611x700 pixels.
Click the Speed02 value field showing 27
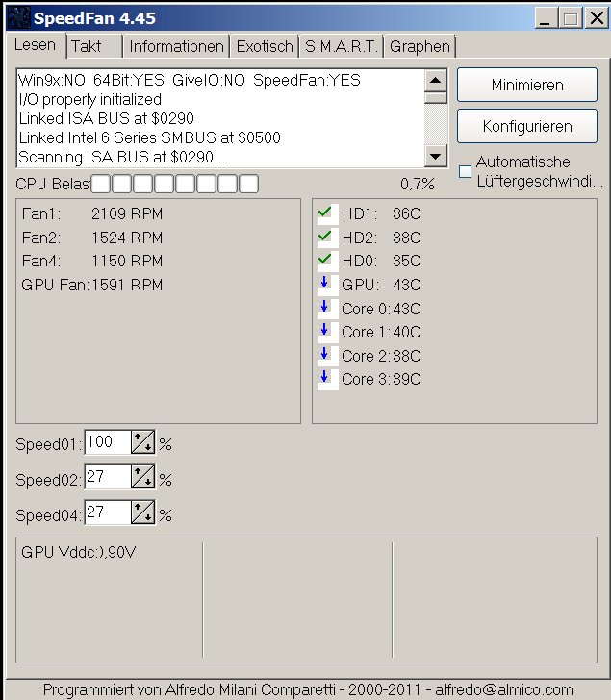click(x=108, y=477)
